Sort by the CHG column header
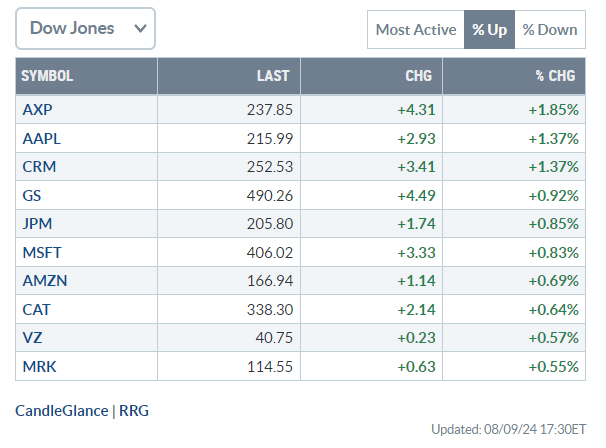The image size is (606, 448). click(x=419, y=76)
